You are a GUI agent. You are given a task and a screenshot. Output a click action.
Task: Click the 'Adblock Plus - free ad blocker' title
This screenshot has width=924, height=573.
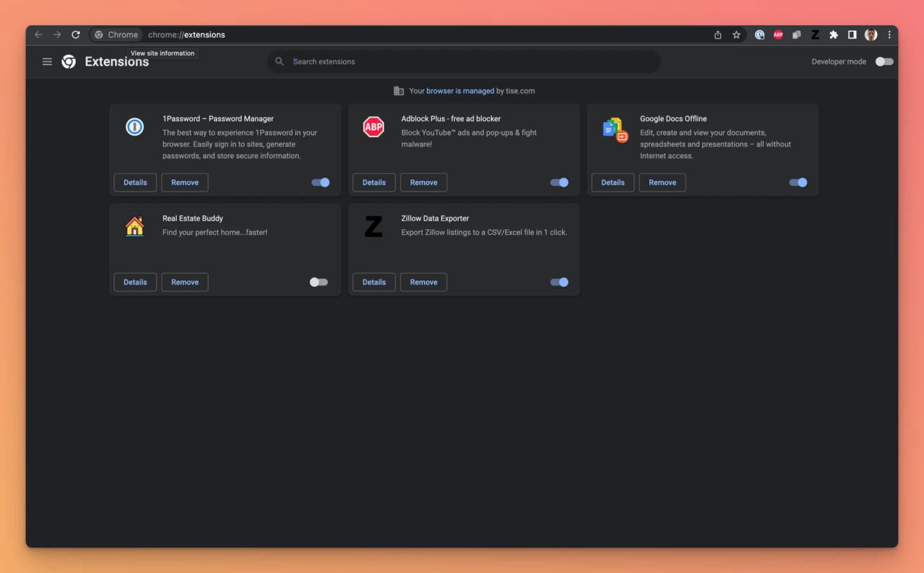451,118
